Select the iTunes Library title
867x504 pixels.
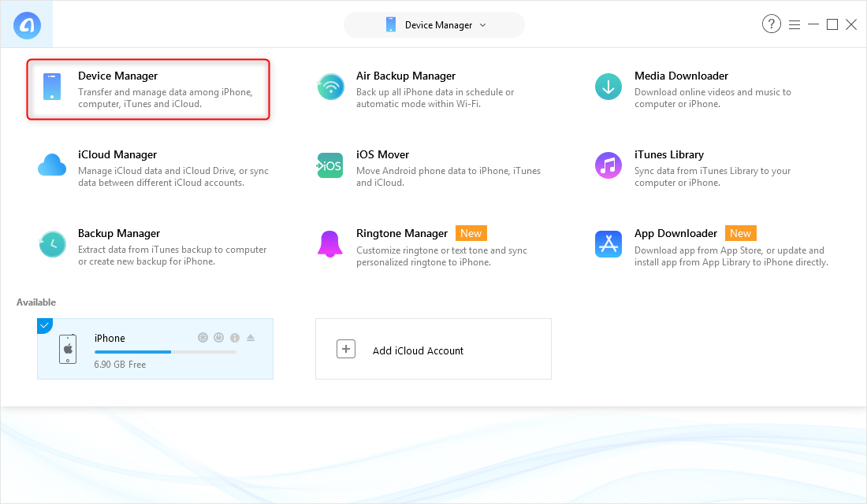click(x=669, y=154)
